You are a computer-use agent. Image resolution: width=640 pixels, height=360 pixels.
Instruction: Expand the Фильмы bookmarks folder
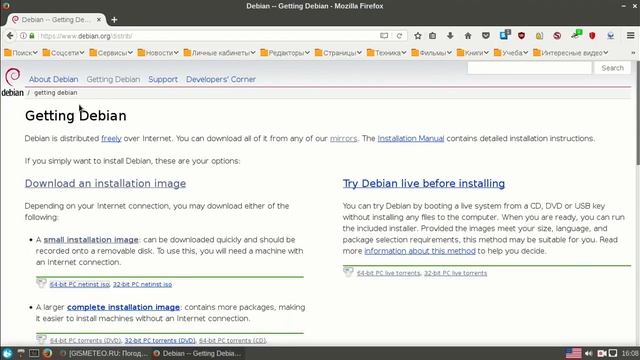[431, 53]
